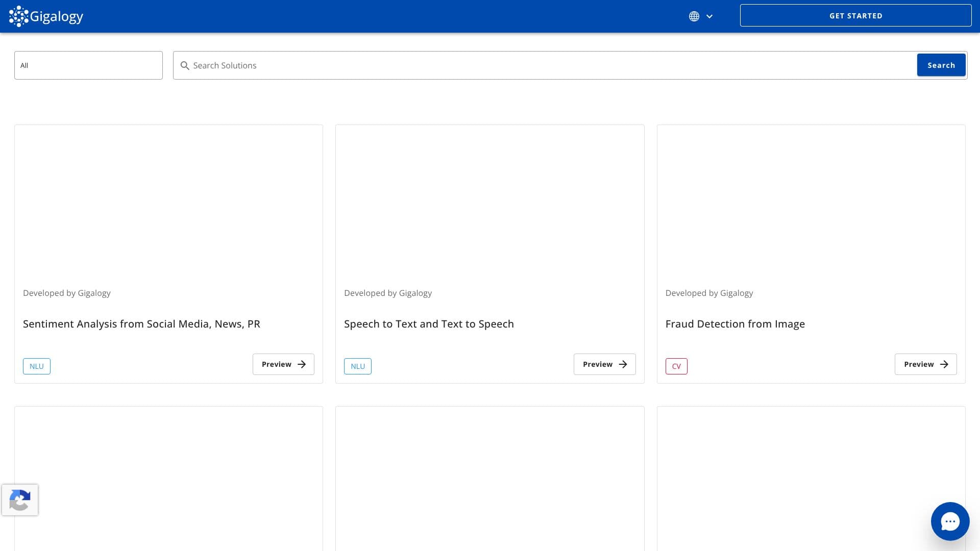The width and height of the screenshot is (980, 551).
Task: Select the CV tag on Fraud Detection card
Action: [x=676, y=366]
